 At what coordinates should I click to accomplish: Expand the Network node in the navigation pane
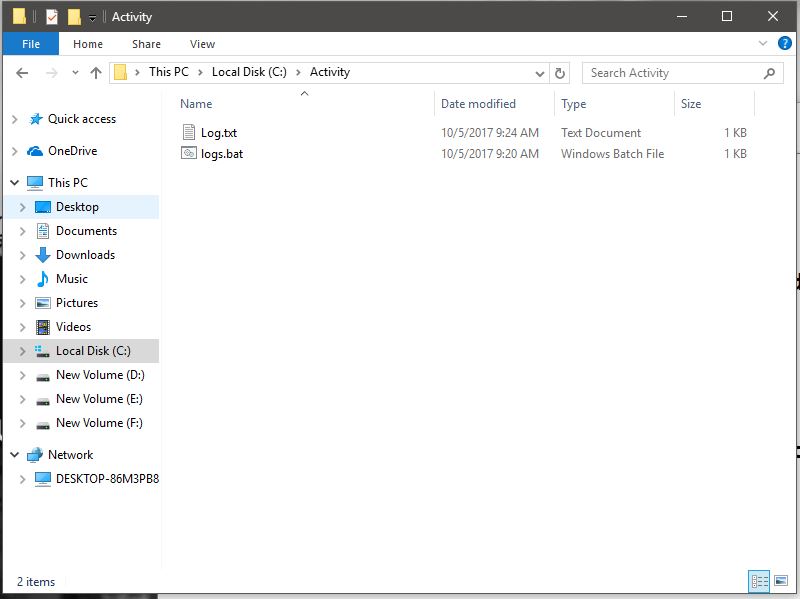(14, 454)
